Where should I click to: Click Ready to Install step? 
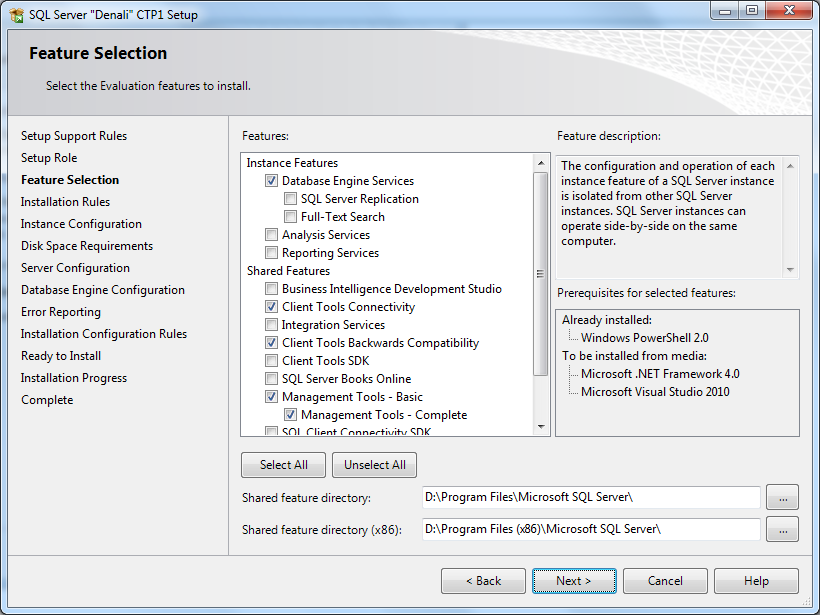pos(61,356)
